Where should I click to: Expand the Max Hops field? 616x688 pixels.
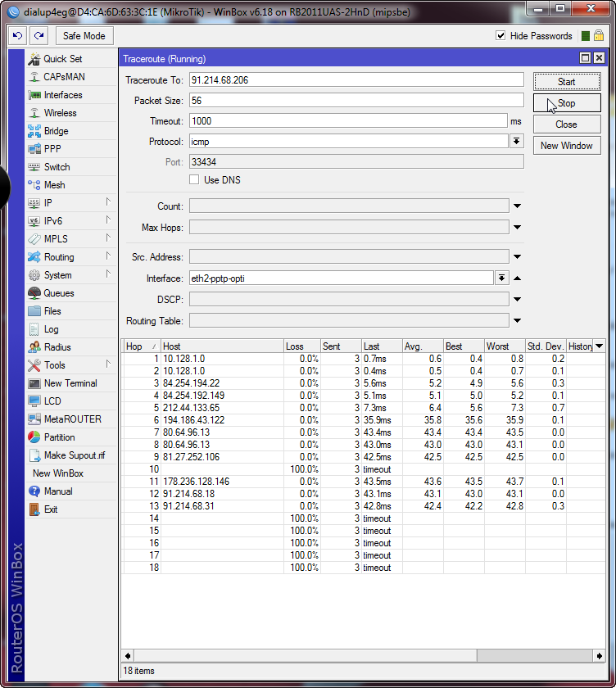(x=517, y=228)
